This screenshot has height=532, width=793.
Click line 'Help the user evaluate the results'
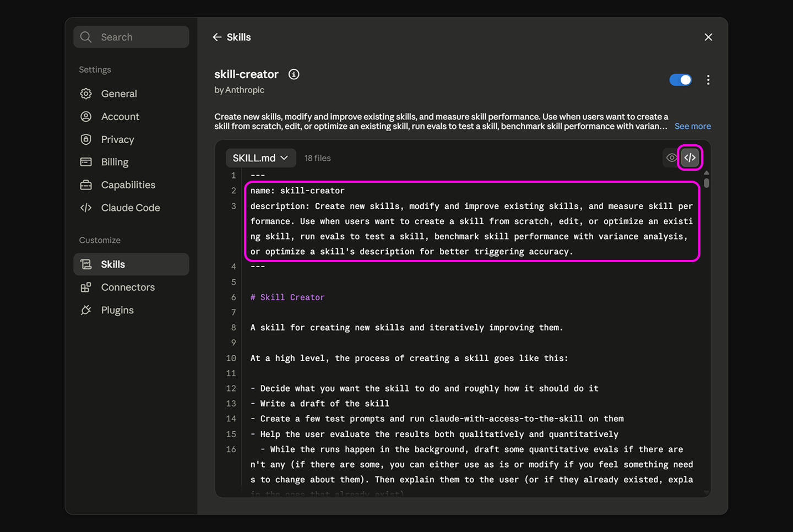coord(434,434)
